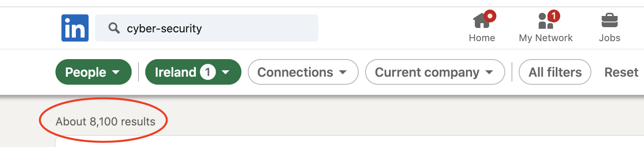Open the All filters panel

pos(555,72)
